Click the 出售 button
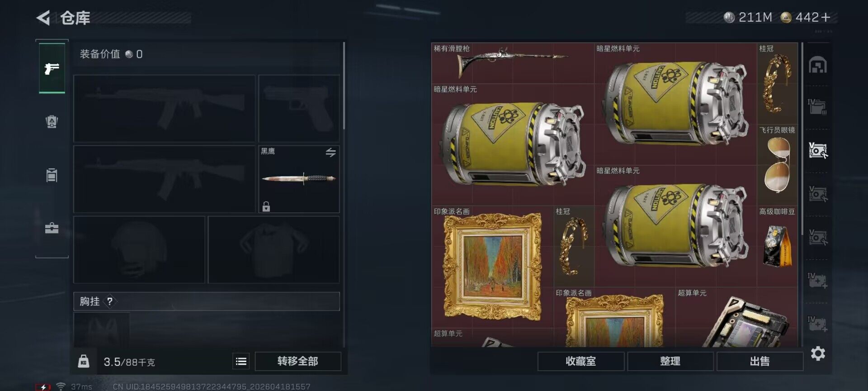The image size is (868, 391). coord(759,361)
